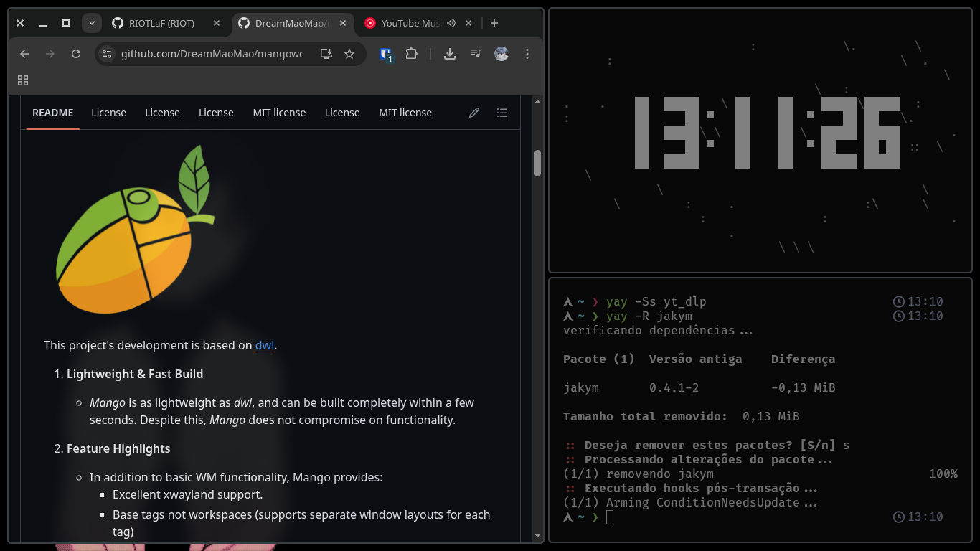980x551 pixels.
Task: Open the profile avatar menu
Action: (501, 54)
